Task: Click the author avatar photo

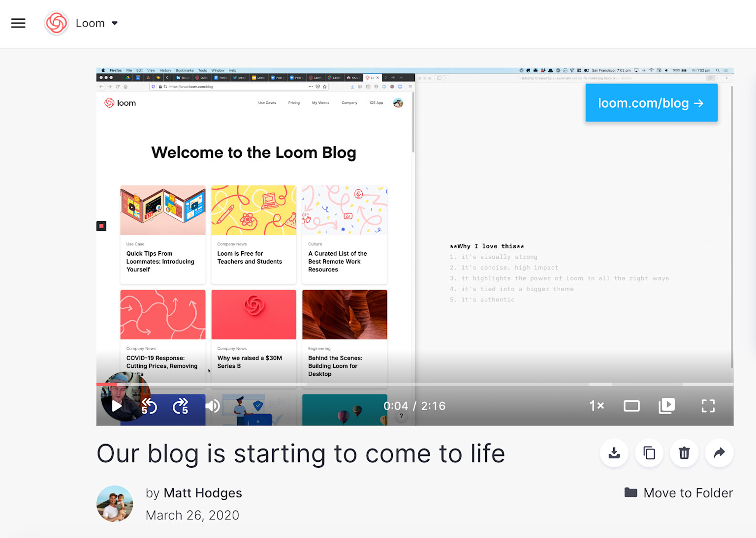Action: [x=115, y=504]
